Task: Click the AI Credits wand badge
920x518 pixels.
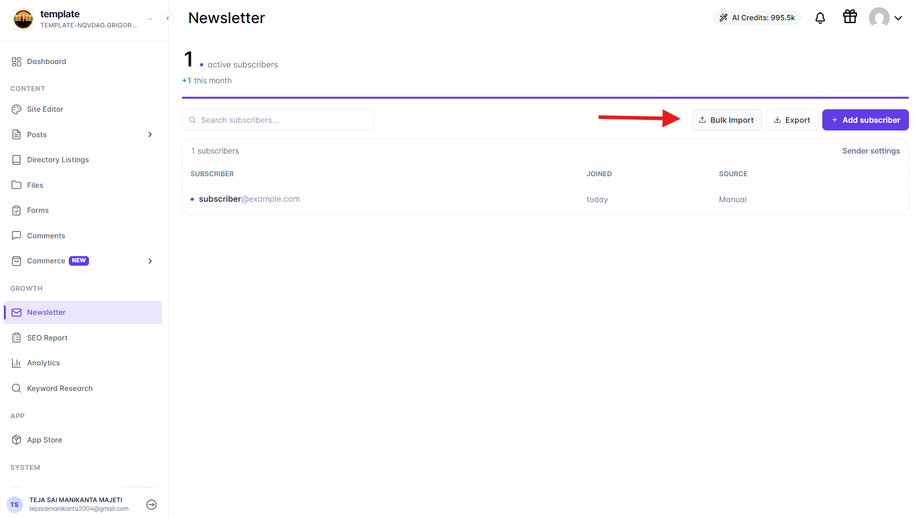Action: [757, 18]
